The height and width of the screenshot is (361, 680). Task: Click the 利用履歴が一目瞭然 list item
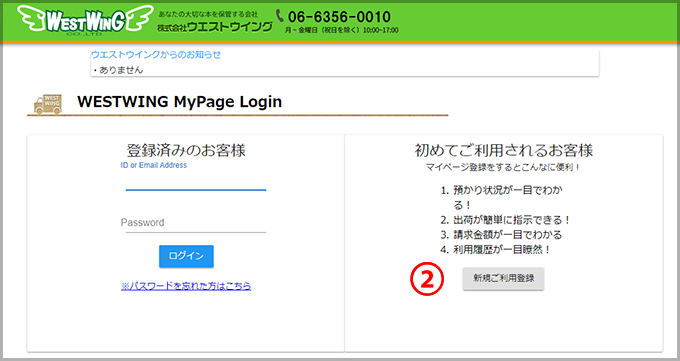(x=502, y=249)
